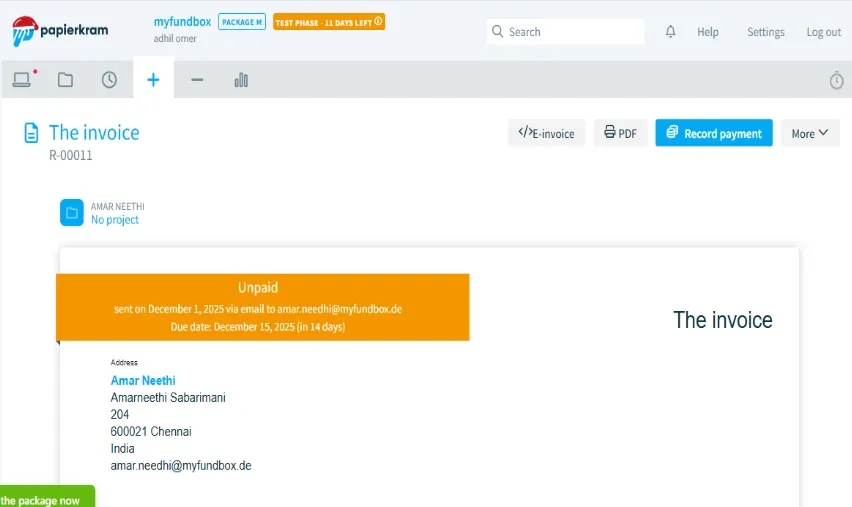
Task: Click the info icon in test phase badge
Action: (378, 21)
